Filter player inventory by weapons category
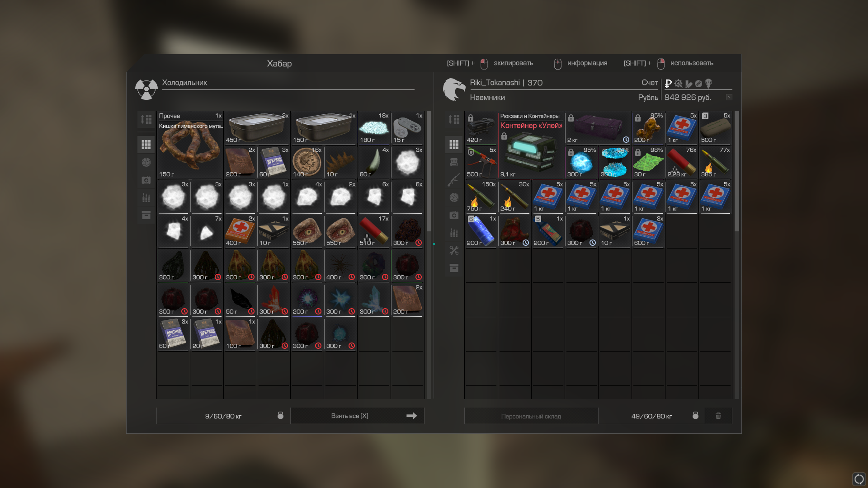The width and height of the screenshot is (868, 488). pyautogui.click(x=454, y=180)
